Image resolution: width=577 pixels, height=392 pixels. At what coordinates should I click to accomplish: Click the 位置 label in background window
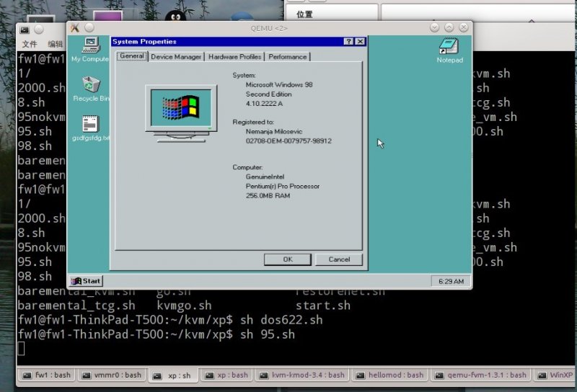point(304,14)
